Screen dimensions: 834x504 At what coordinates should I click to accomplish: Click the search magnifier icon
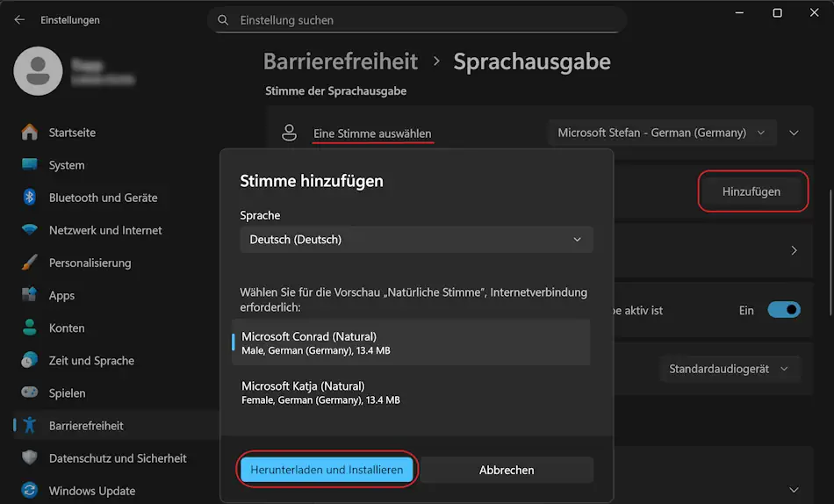click(x=223, y=20)
